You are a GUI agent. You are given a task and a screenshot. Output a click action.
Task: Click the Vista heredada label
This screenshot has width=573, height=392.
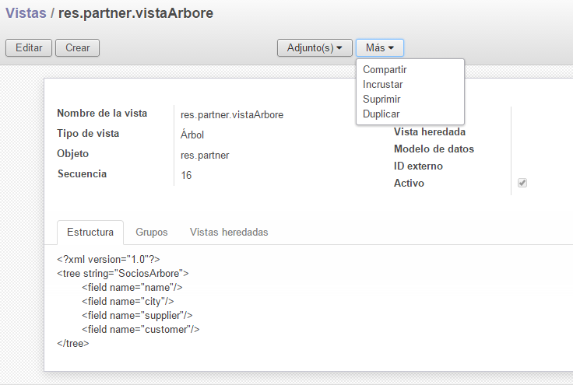point(430,131)
